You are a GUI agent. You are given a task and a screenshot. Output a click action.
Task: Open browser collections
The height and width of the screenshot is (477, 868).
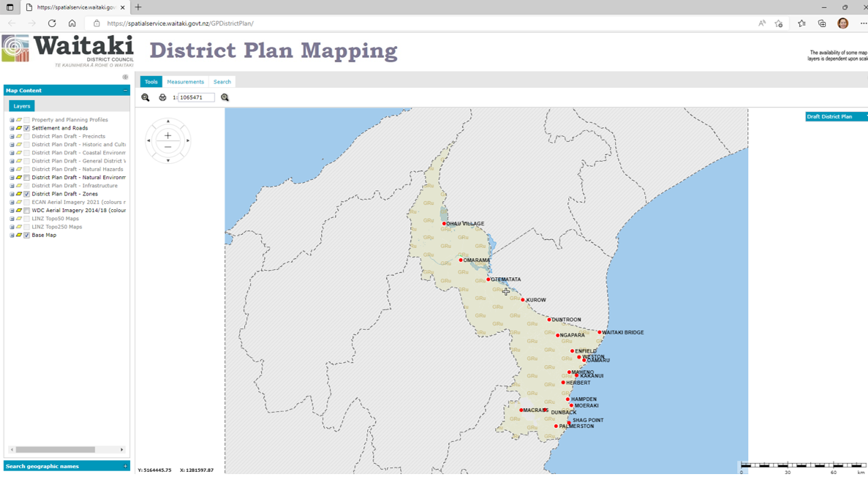point(822,23)
